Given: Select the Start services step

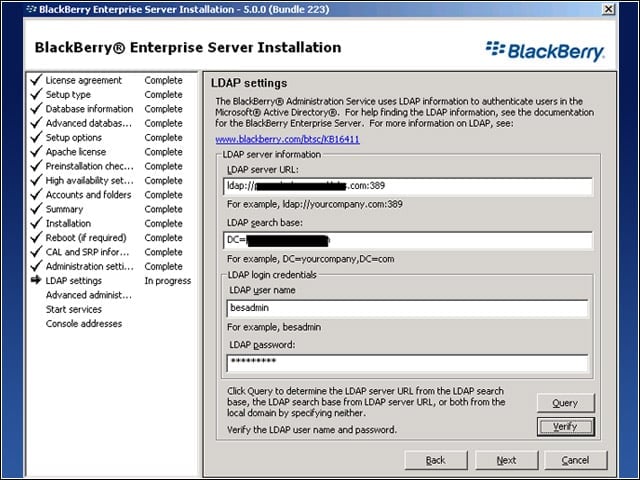Looking at the screenshot, I should click(x=73, y=309).
